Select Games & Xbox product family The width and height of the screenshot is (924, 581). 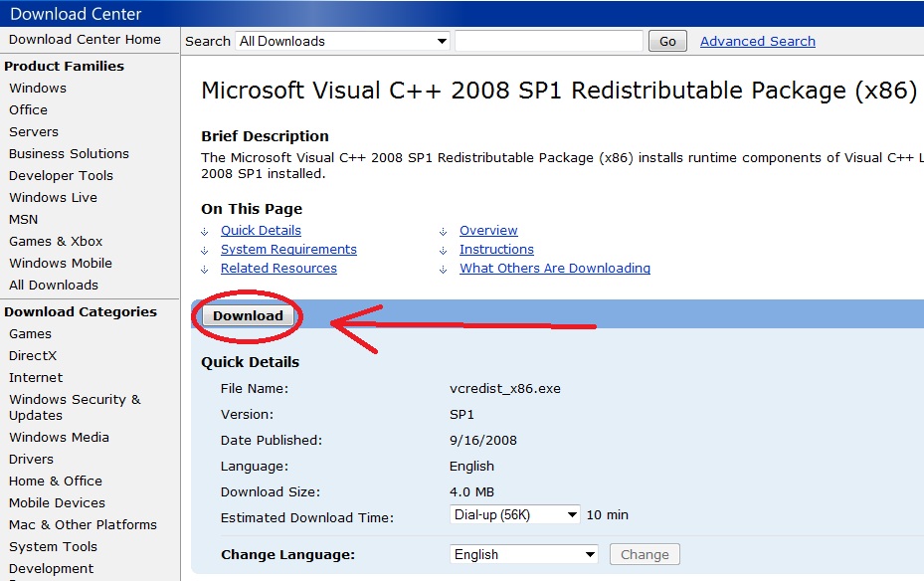(56, 241)
